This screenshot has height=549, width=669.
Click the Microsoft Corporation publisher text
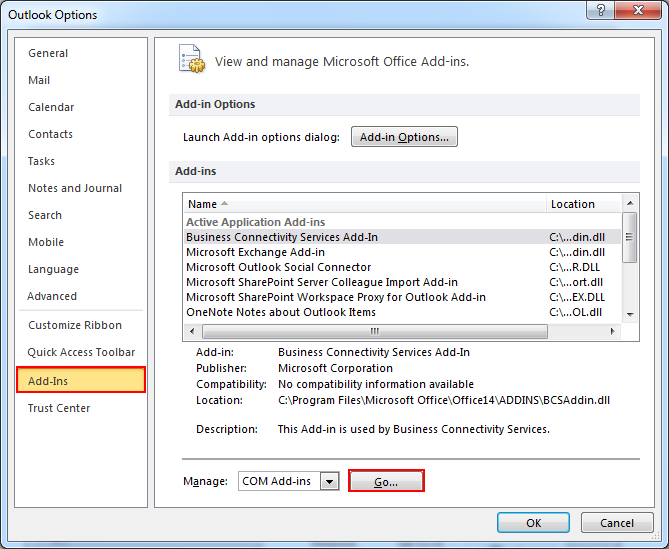(335, 368)
